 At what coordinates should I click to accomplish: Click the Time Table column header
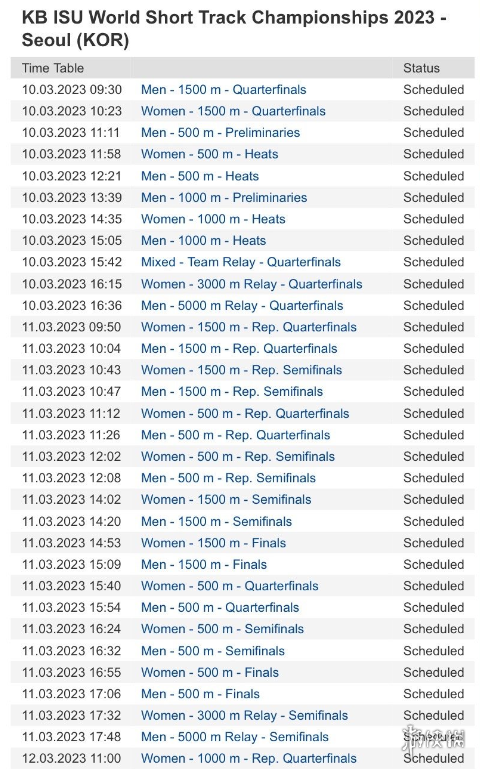point(53,68)
